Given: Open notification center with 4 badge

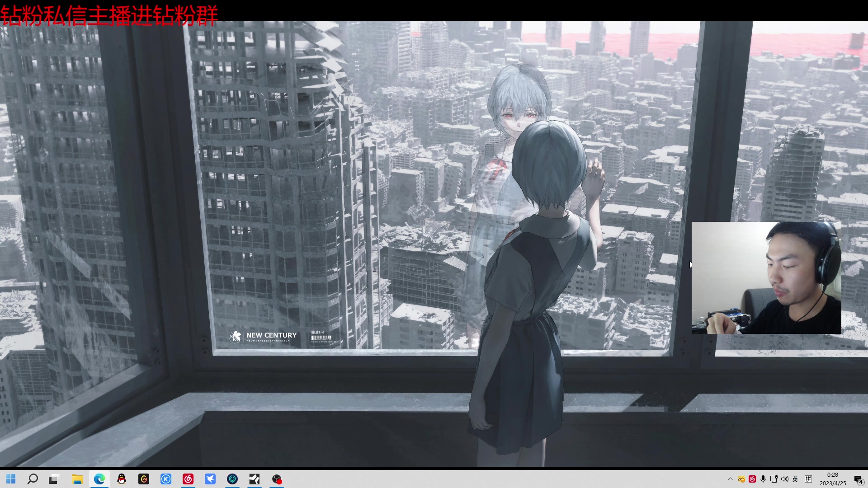Looking at the screenshot, I should click(x=858, y=479).
